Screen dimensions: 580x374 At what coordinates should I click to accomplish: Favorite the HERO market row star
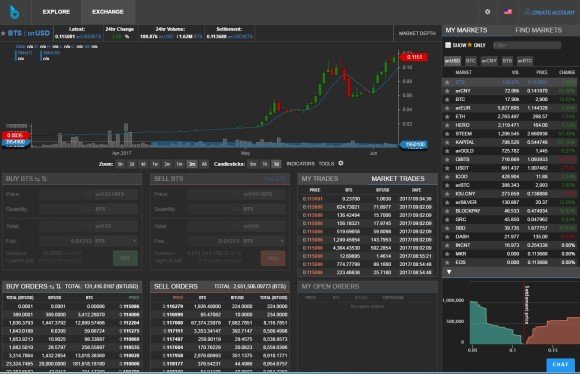point(447,125)
